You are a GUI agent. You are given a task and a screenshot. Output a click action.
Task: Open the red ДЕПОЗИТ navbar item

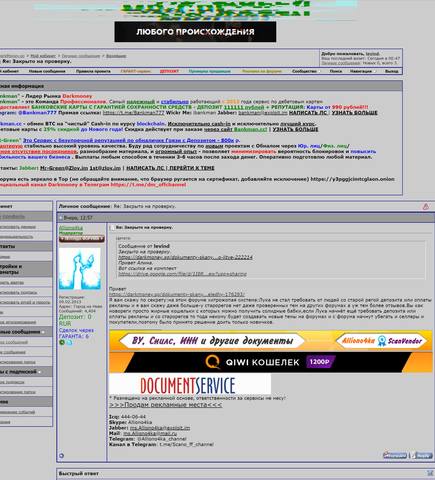pyautogui.click(x=169, y=71)
